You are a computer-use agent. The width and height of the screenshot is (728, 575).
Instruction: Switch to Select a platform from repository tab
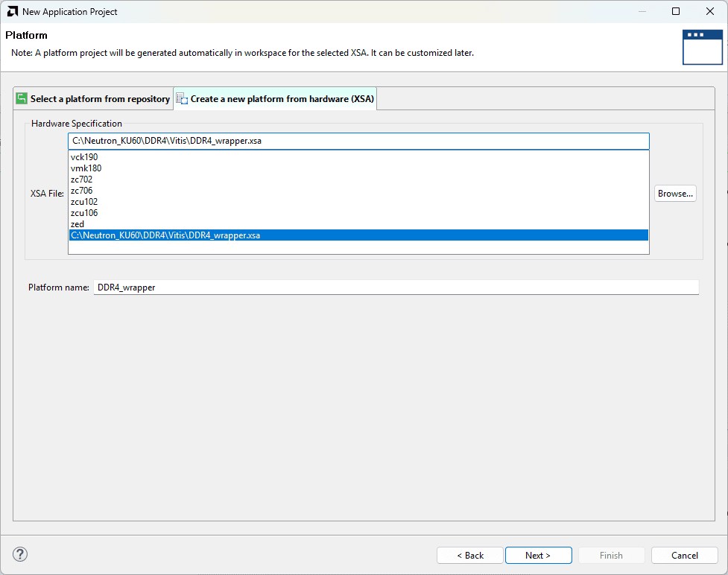tap(93, 99)
